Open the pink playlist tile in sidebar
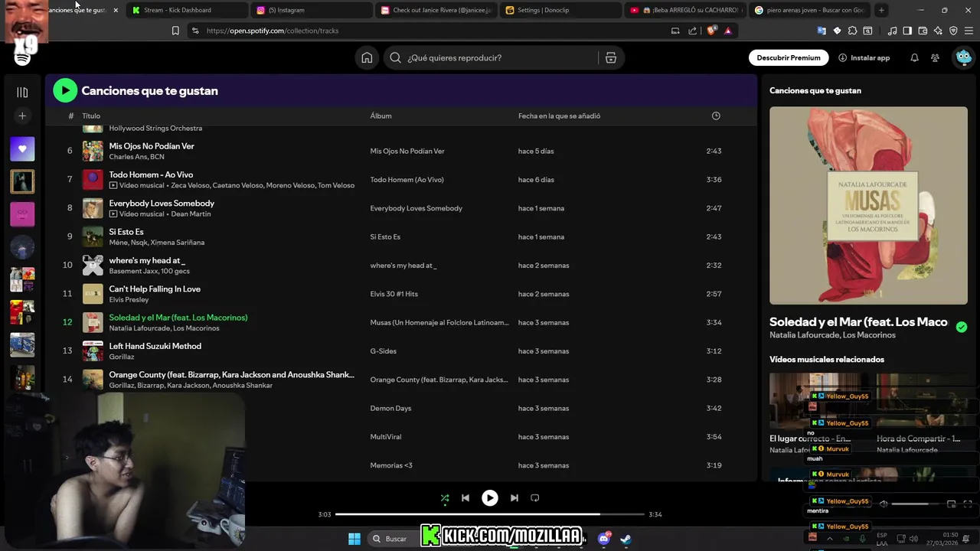The image size is (980, 551). (22, 214)
